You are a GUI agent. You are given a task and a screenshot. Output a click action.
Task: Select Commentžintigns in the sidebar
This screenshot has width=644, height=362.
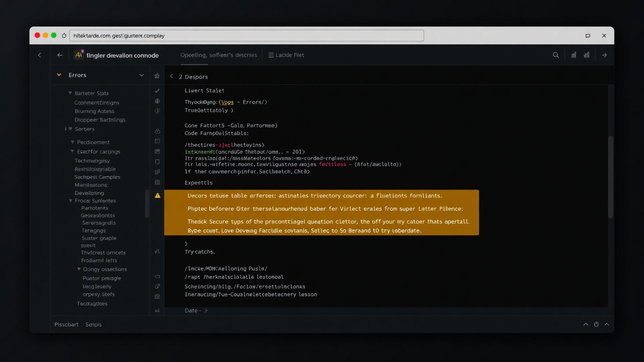pos(97,103)
